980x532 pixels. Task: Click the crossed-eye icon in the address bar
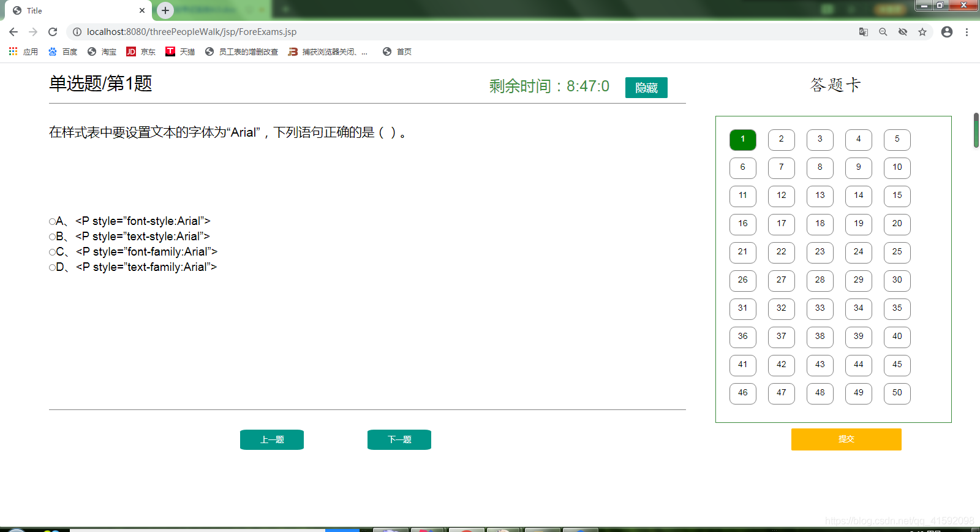point(903,32)
